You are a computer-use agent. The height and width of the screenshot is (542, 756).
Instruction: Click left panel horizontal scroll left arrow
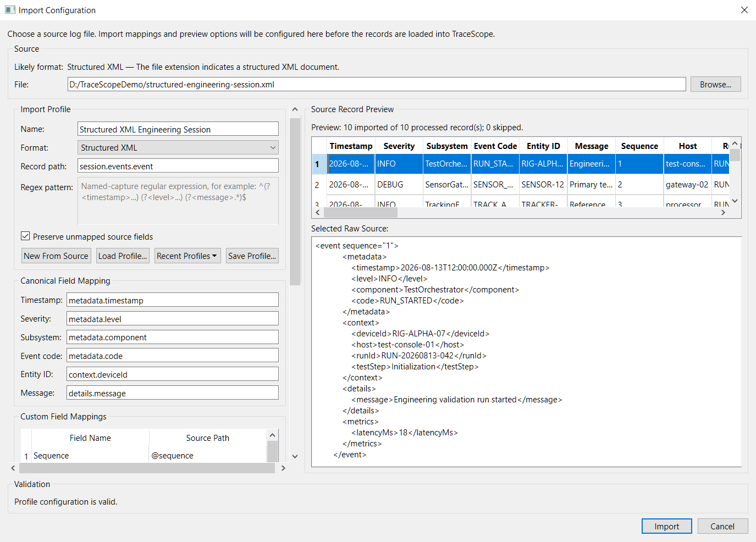click(x=13, y=468)
